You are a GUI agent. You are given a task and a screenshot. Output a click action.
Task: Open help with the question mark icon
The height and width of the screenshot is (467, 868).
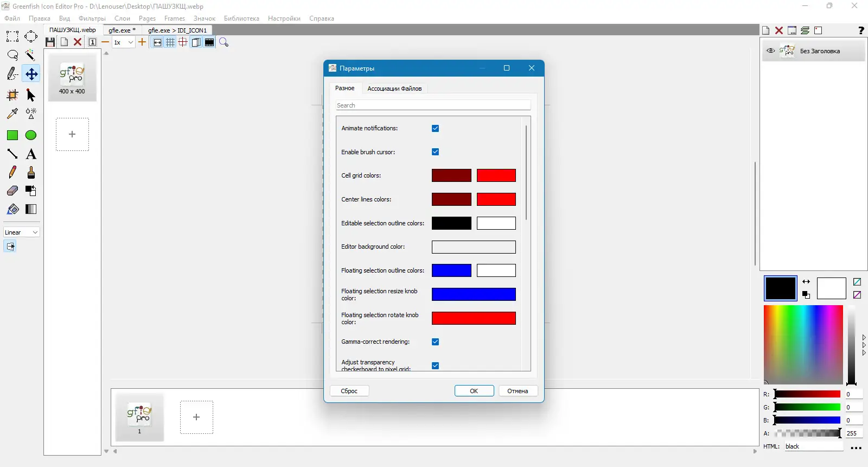[x=861, y=30]
